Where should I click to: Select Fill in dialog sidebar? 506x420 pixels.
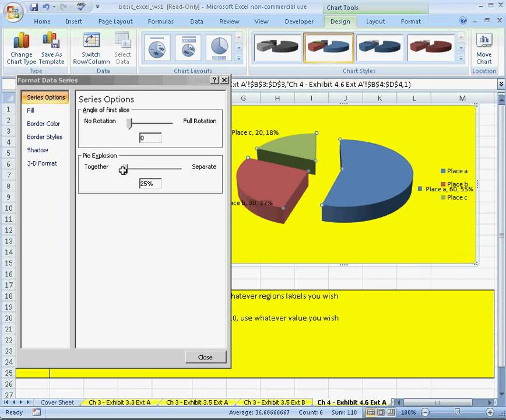[31, 110]
